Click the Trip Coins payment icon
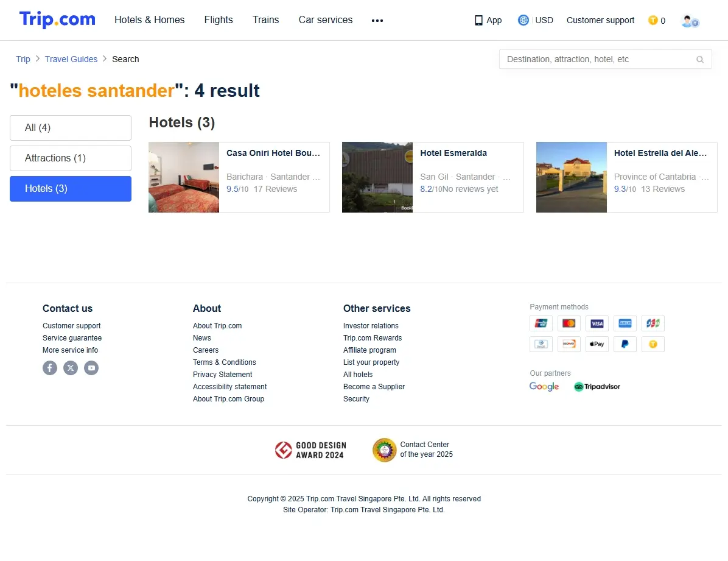Screen dimensions: 728x561 pyautogui.click(x=653, y=344)
